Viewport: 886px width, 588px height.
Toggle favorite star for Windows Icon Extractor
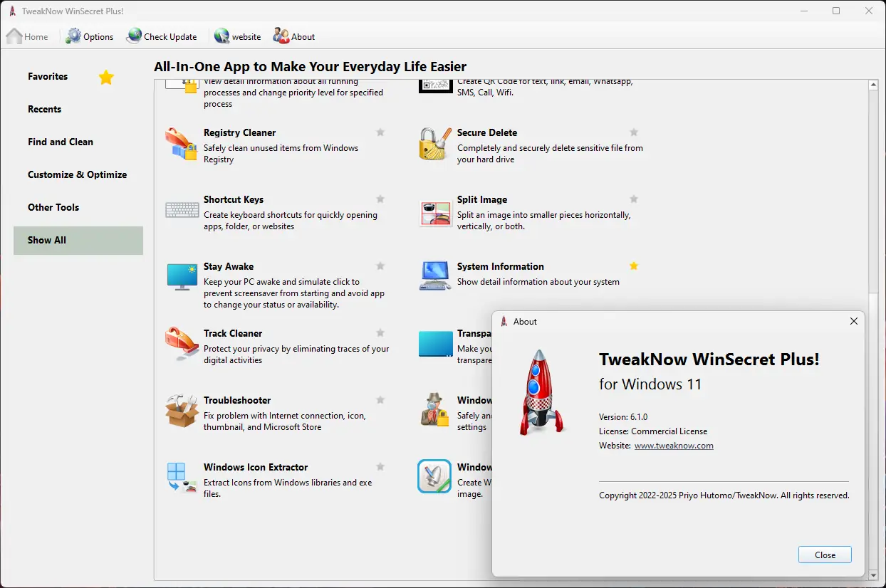(x=380, y=467)
